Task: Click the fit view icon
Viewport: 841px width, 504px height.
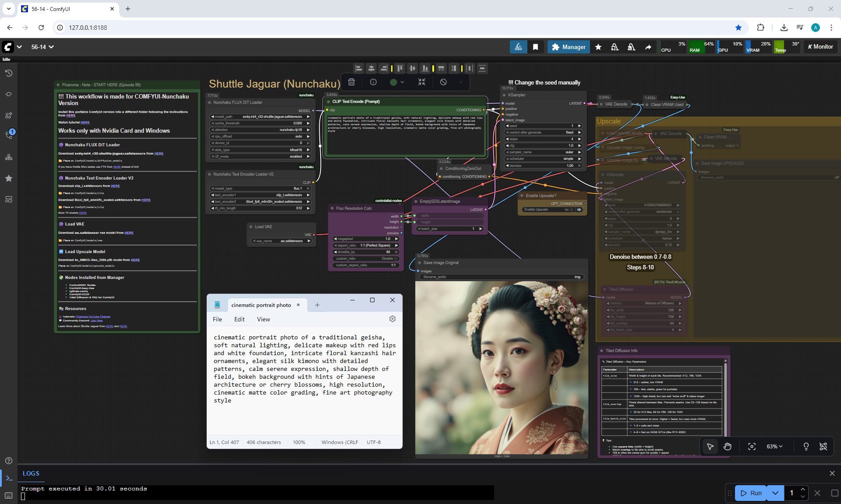Action: point(752,446)
